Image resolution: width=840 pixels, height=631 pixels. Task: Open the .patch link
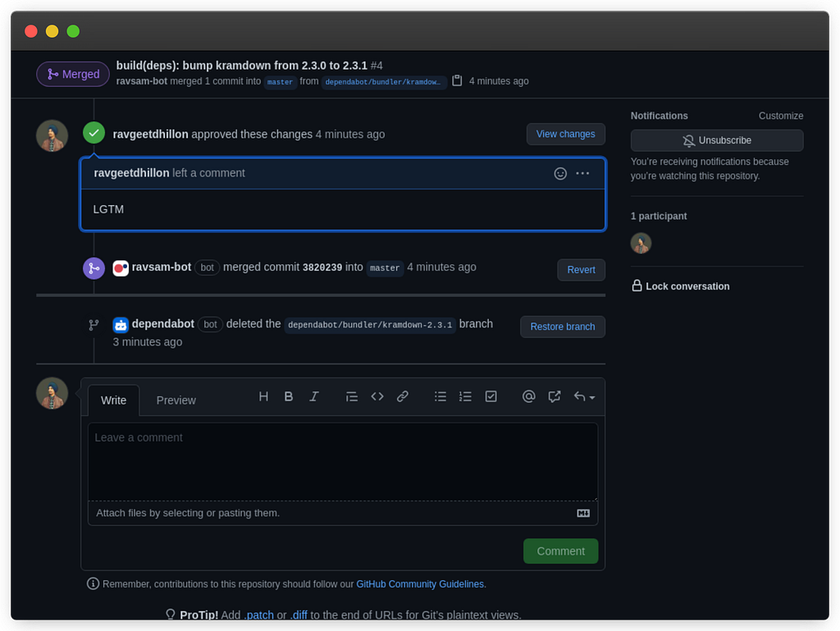coord(258,615)
